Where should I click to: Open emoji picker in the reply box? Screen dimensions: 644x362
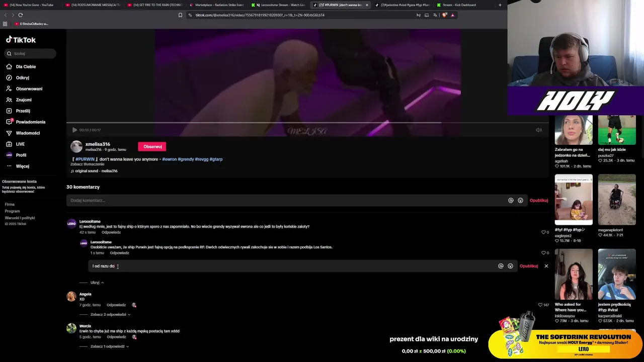coord(510,266)
